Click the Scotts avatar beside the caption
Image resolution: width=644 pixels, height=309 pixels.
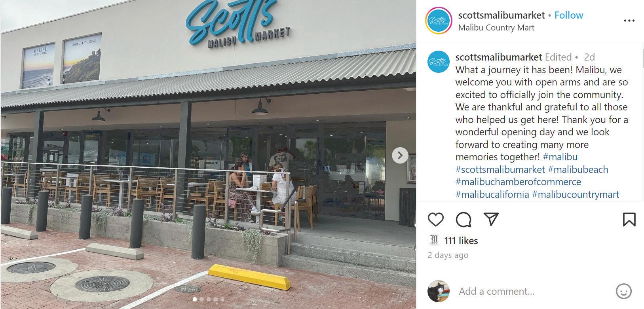[438, 62]
